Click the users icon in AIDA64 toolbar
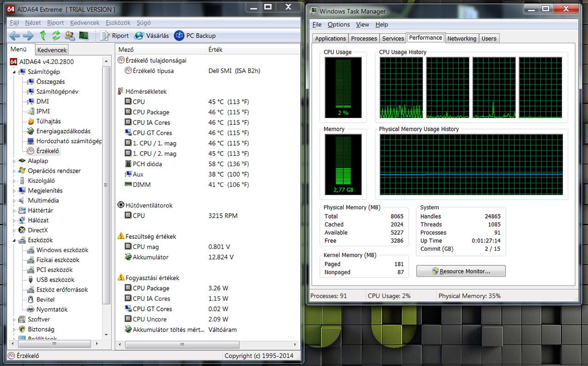The image size is (588, 366). coord(70,35)
